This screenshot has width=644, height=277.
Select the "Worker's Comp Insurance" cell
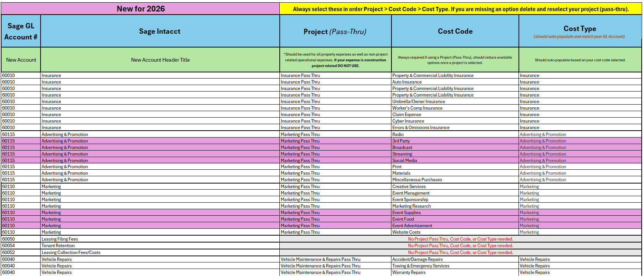click(455, 108)
